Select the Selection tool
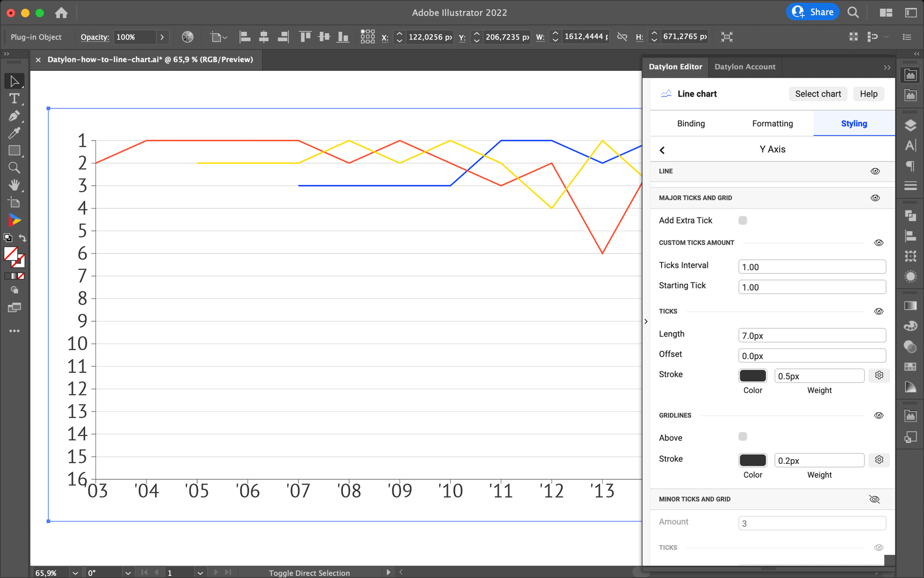The width and height of the screenshot is (924, 578). click(x=14, y=81)
